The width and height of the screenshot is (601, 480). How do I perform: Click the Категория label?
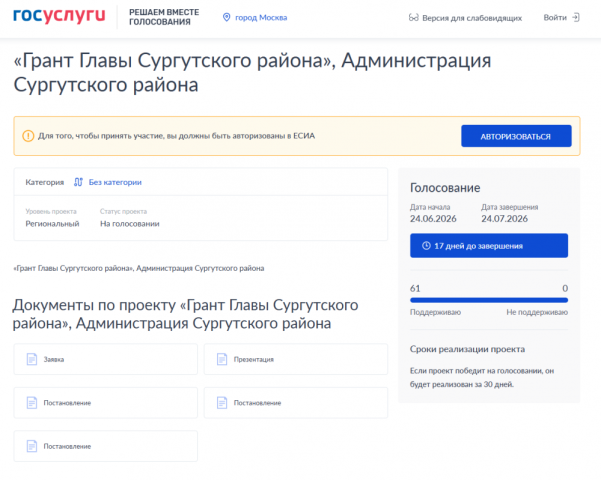click(x=44, y=182)
